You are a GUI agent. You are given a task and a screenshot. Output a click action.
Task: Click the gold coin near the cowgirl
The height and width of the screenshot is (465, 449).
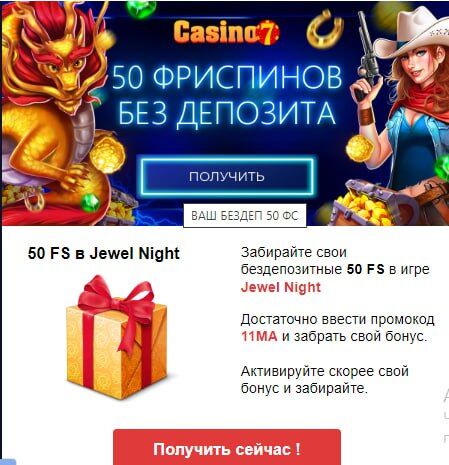point(359,149)
